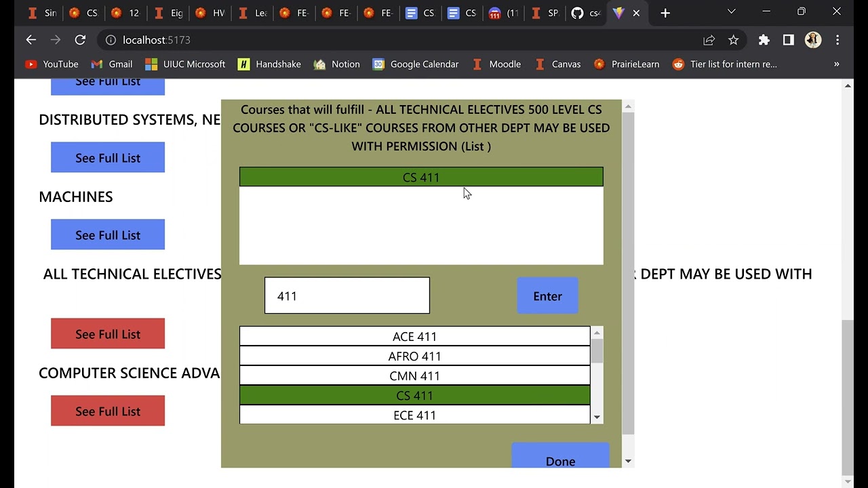Viewport: 868px width, 488px height.
Task: Open red See Full List under Computer Science Adva
Action: (108, 411)
